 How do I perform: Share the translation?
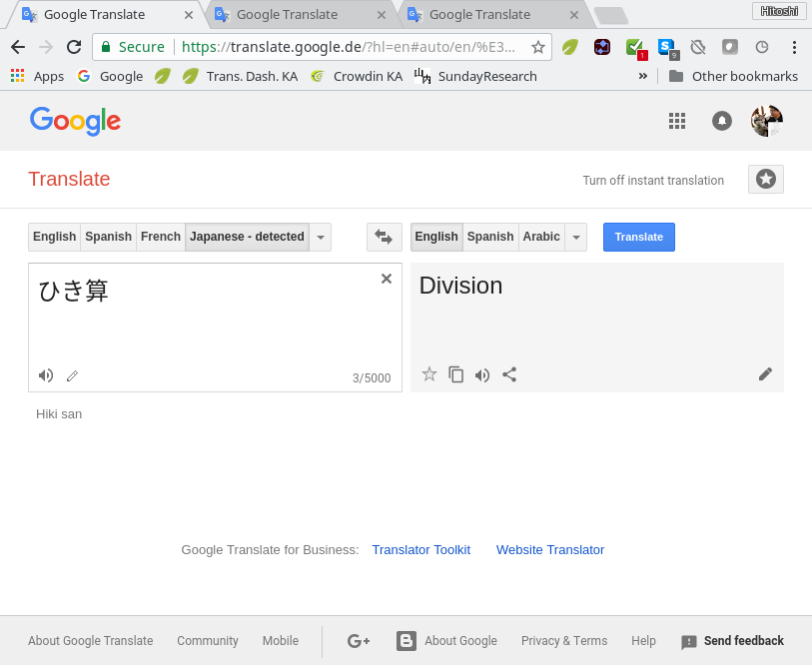pyautogui.click(x=509, y=373)
